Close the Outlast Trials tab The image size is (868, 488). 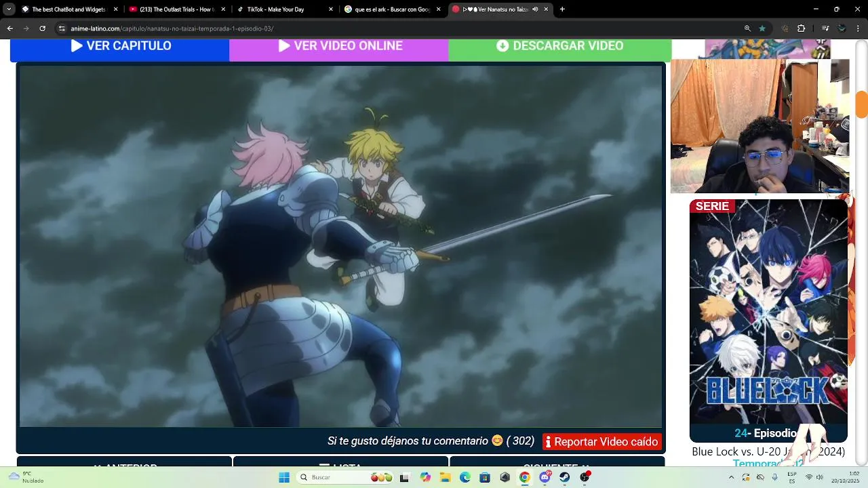pos(223,9)
